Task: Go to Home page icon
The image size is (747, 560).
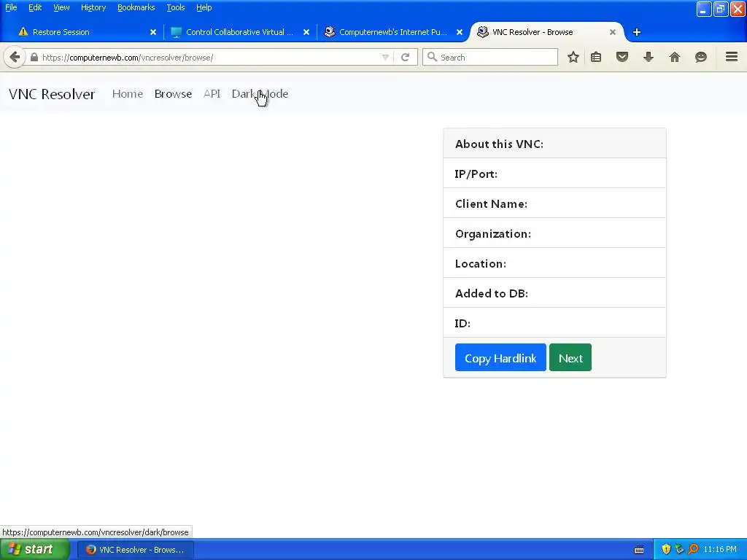Action: coord(675,57)
